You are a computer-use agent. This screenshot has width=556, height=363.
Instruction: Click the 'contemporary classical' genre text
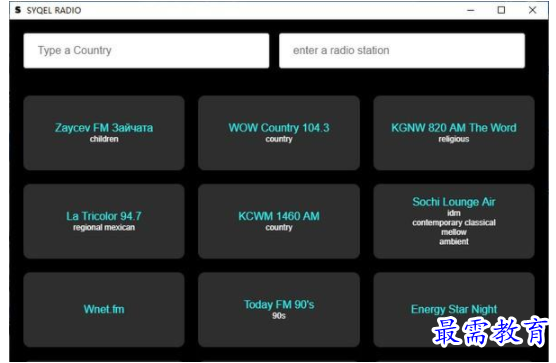(x=454, y=223)
